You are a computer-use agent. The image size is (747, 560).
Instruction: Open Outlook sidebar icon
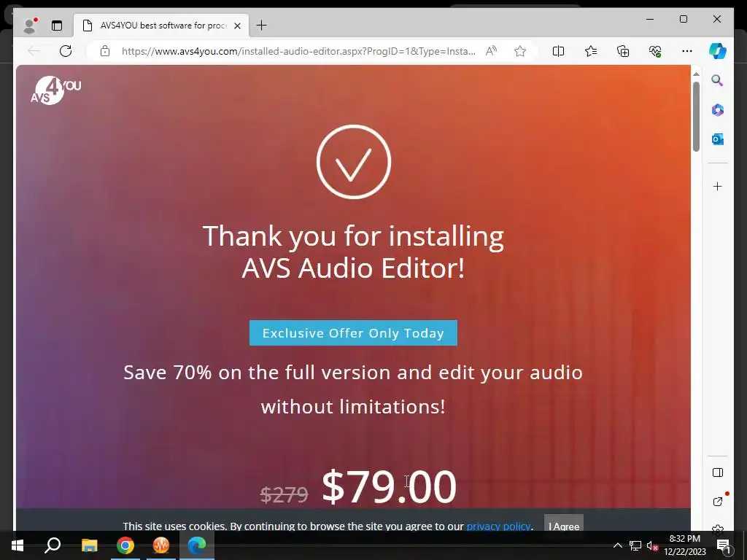718,139
